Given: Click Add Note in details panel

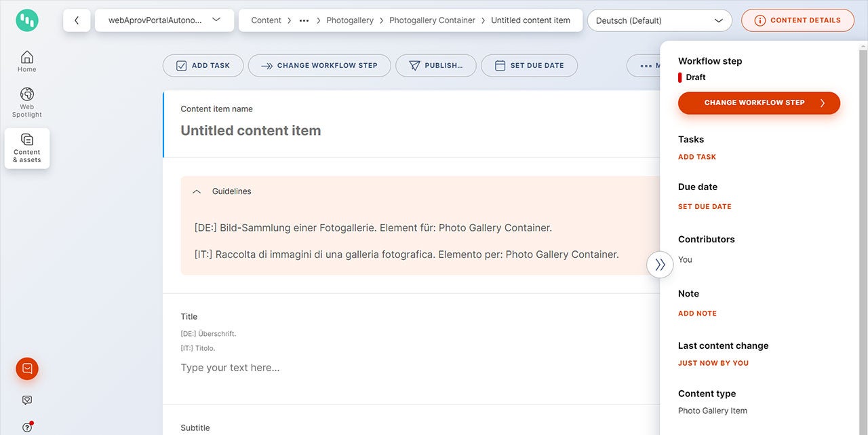Looking at the screenshot, I should pyautogui.click(x=697, y=314).
